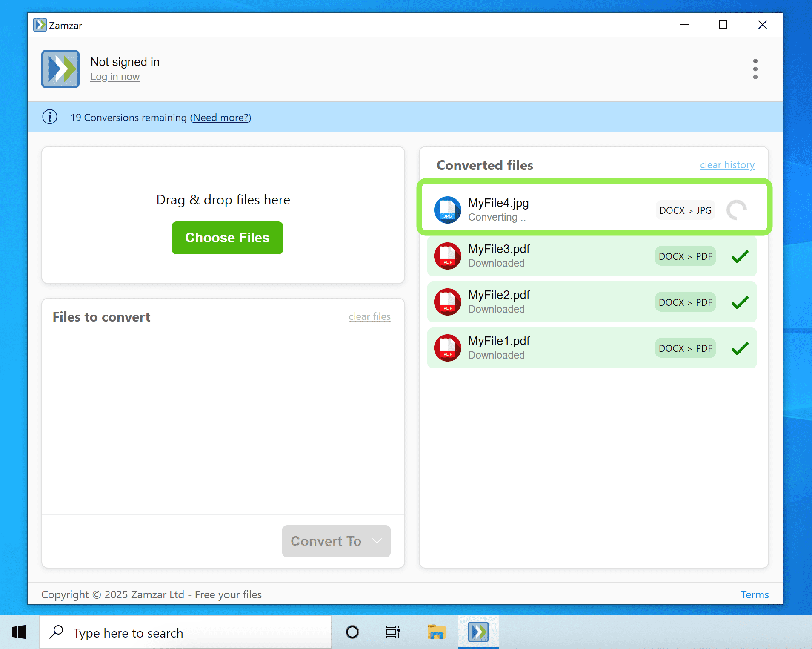The image size is (812, 649).
Task: Click the DOCX > JPG badge on MyFile4.jpg
Action: pyautogui.click(x=685, y=210)
